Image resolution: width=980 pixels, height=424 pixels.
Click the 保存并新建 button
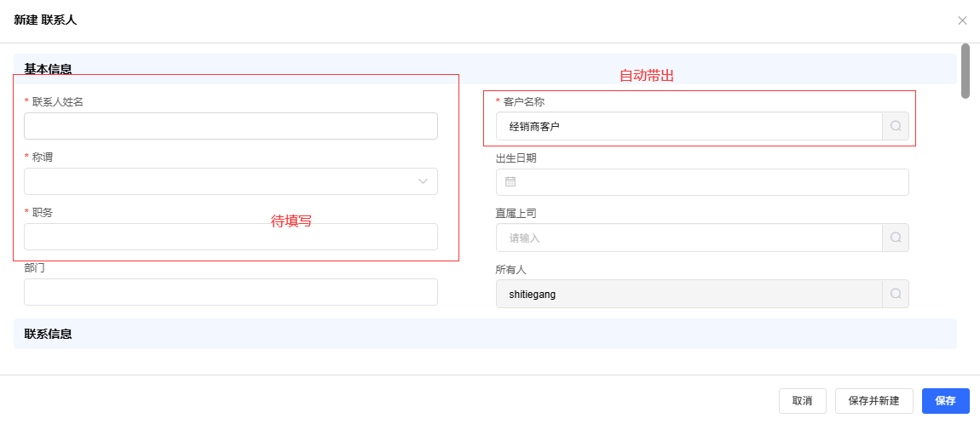pos(873,401)
